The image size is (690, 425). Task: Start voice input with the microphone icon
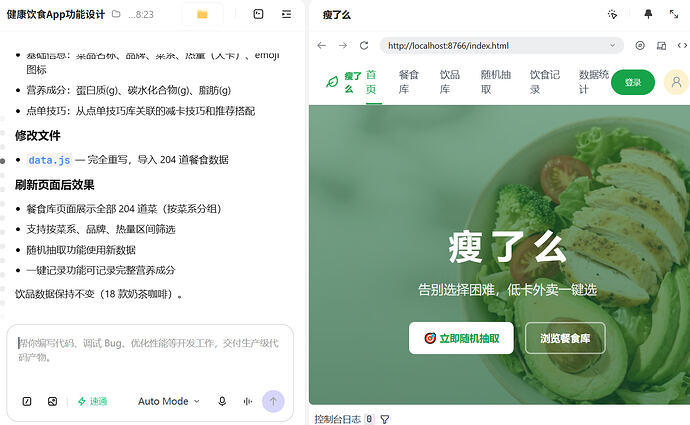click(x=222, y=401)
